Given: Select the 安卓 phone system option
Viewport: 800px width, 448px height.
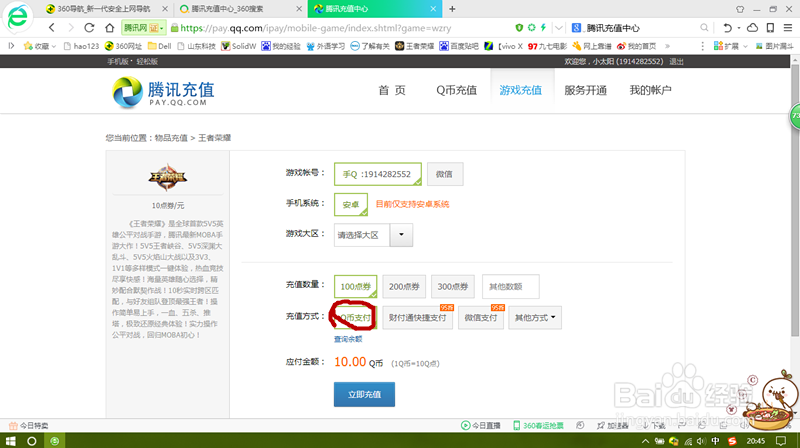Looking at the screenshot, I should point(351,205).
